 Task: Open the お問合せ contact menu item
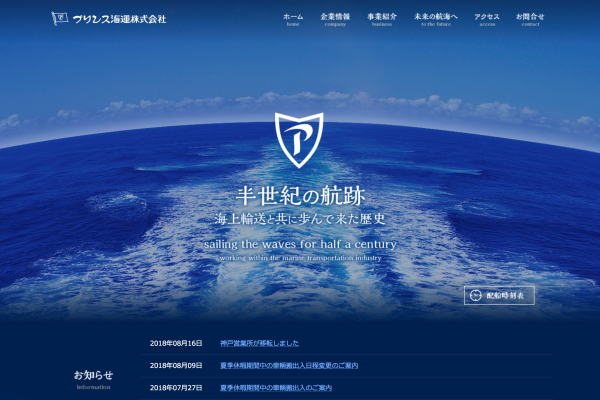530,20
